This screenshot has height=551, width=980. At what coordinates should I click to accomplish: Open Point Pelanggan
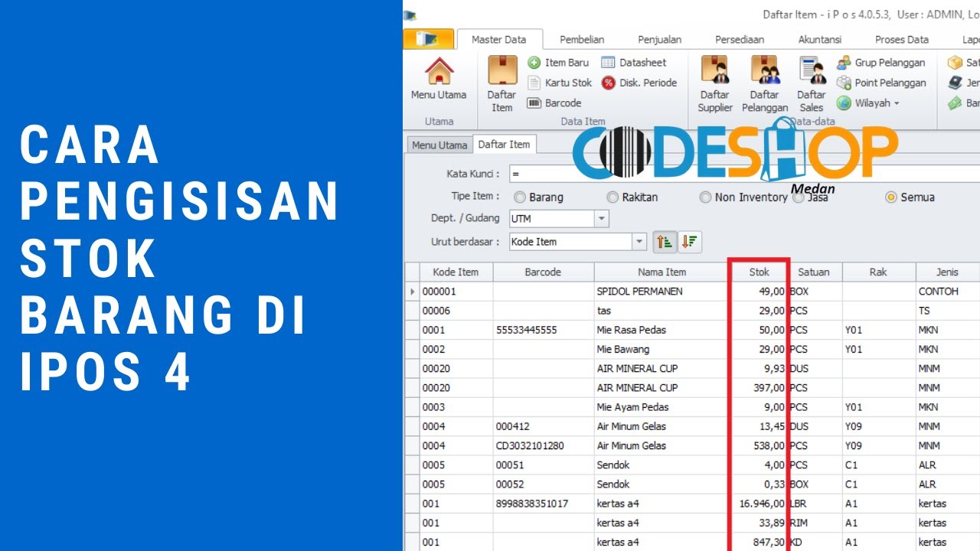click(881, 83)
